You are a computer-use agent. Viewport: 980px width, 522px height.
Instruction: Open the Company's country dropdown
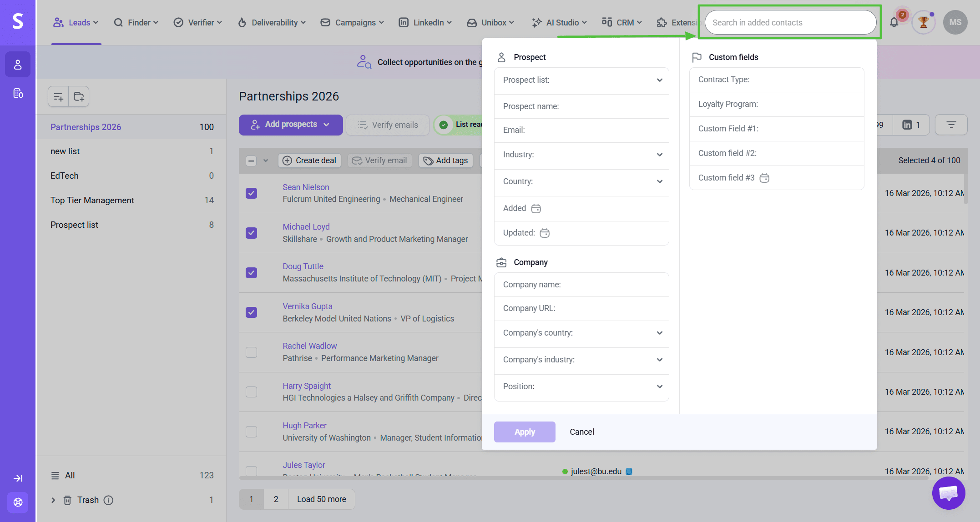tap(581, 333)
